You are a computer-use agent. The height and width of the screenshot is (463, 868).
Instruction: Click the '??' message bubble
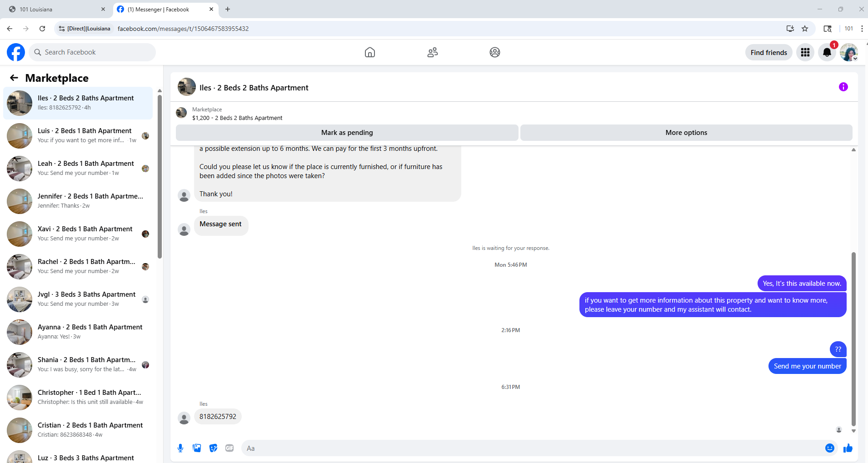pyautogui.click(x=838, y=349)
